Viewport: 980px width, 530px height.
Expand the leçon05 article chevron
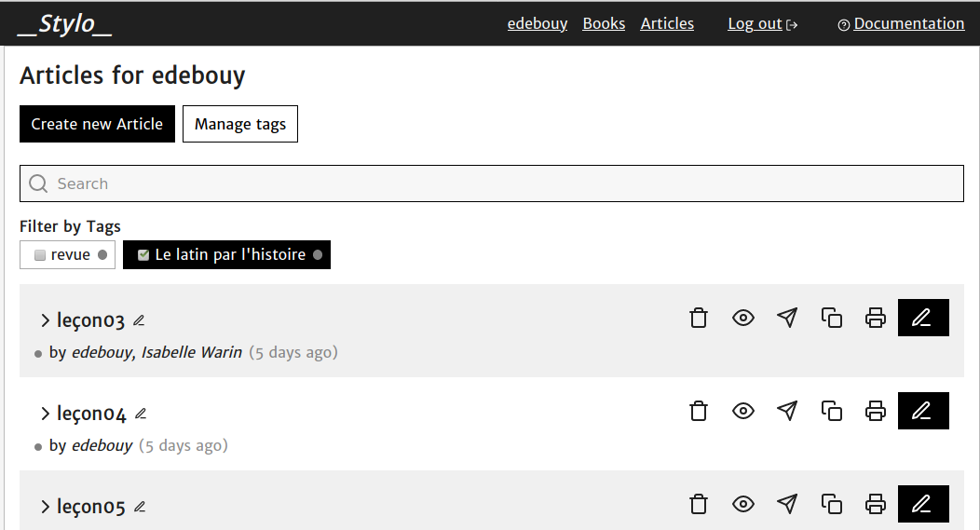[x=45, y=507]
